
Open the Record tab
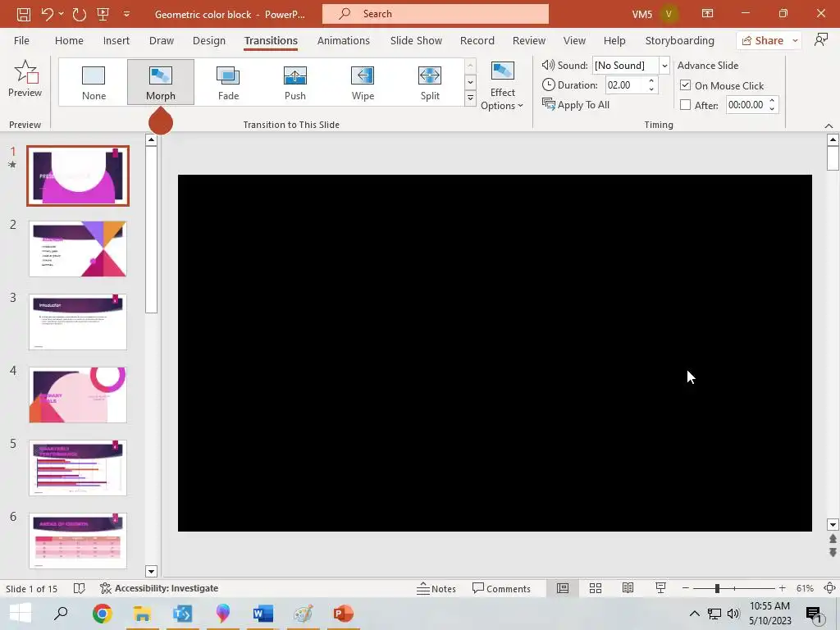click(477, 41)
